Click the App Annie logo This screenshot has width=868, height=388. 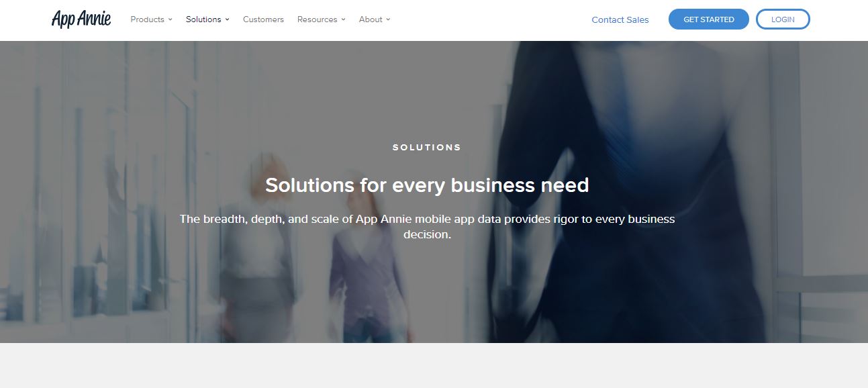[81, 19]
